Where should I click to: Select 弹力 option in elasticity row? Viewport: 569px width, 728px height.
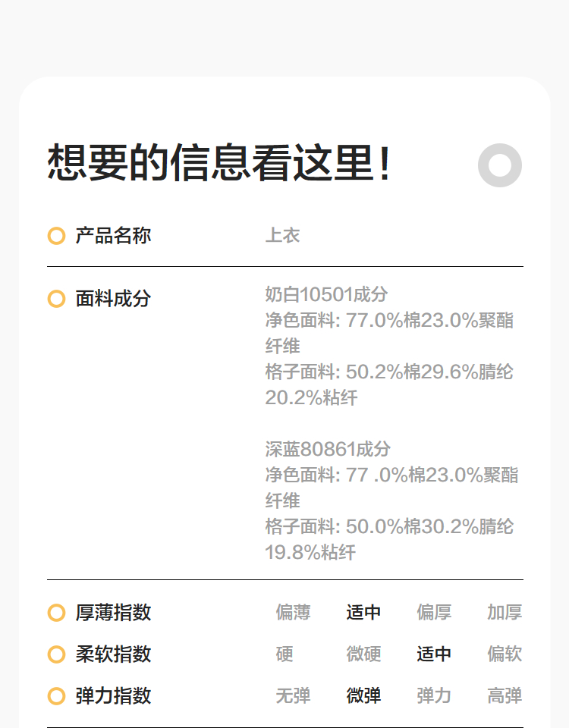pyautogui.click(x=434, y=696)
